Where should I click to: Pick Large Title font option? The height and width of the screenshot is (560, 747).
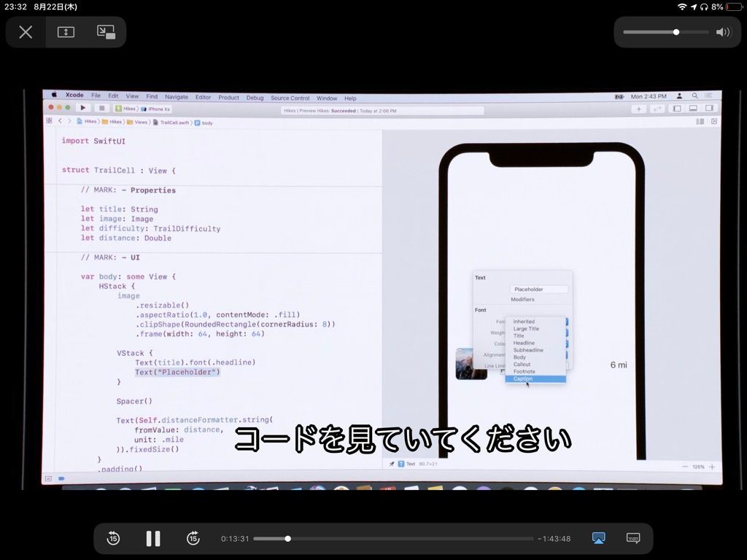point(526,329)
